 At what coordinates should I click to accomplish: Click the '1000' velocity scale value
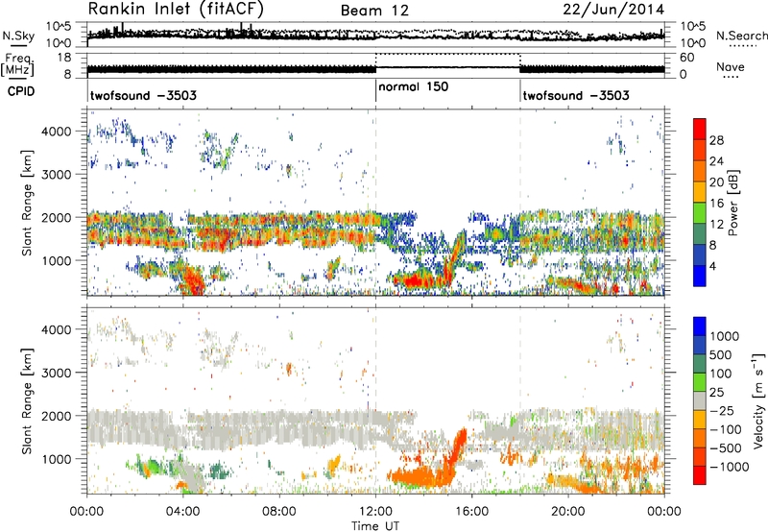pyautogui.click(x=724, y=336)
